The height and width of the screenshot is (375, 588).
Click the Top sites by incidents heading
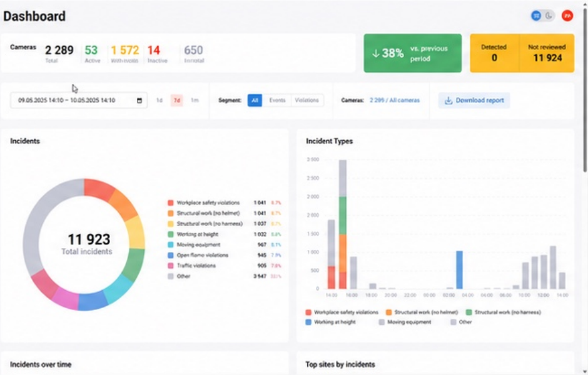click(x=340, y=364)
